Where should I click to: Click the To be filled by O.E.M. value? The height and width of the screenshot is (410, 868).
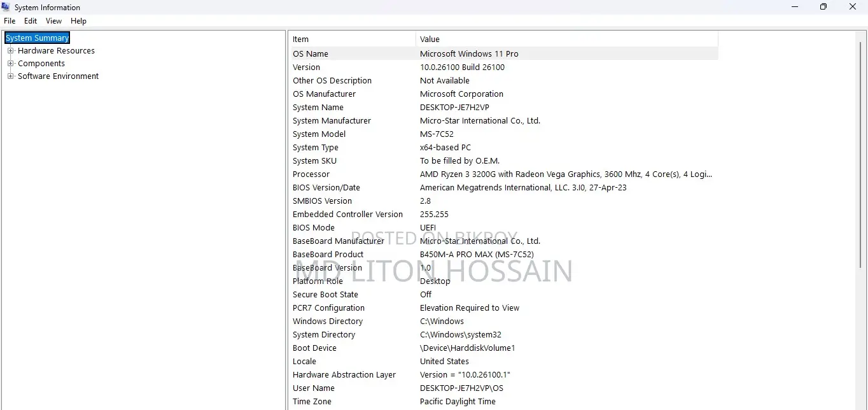point(459,161)
